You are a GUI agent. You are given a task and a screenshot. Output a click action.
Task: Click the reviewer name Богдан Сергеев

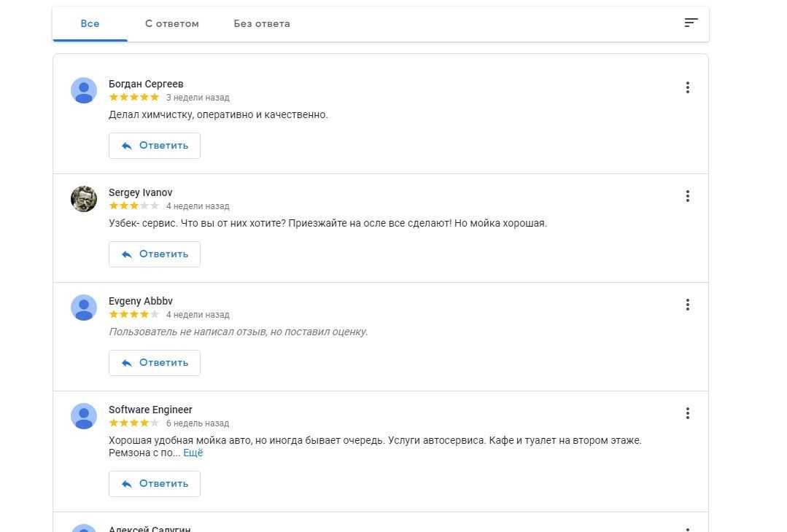[x=146, y=84]
